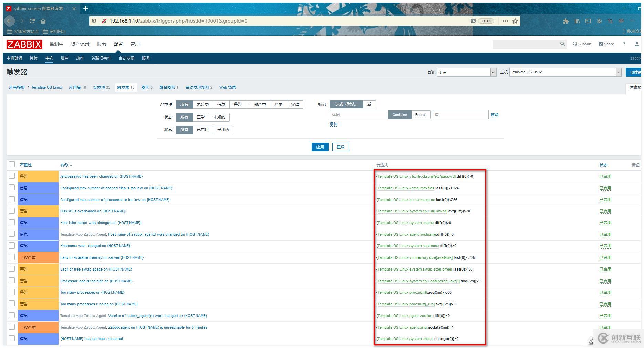Go to the browser home icon
The height and width of the screenshot is (348, 644).
pyautogui.click(x=43, y=21)
